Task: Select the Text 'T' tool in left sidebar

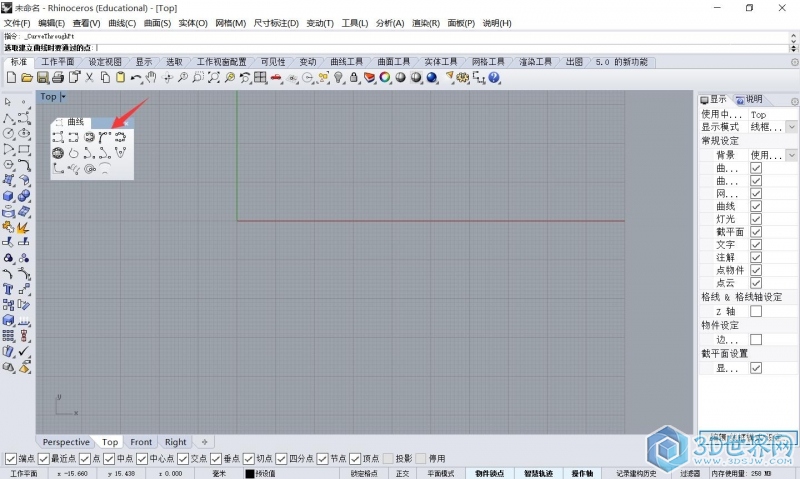Action: pos(8,289)
